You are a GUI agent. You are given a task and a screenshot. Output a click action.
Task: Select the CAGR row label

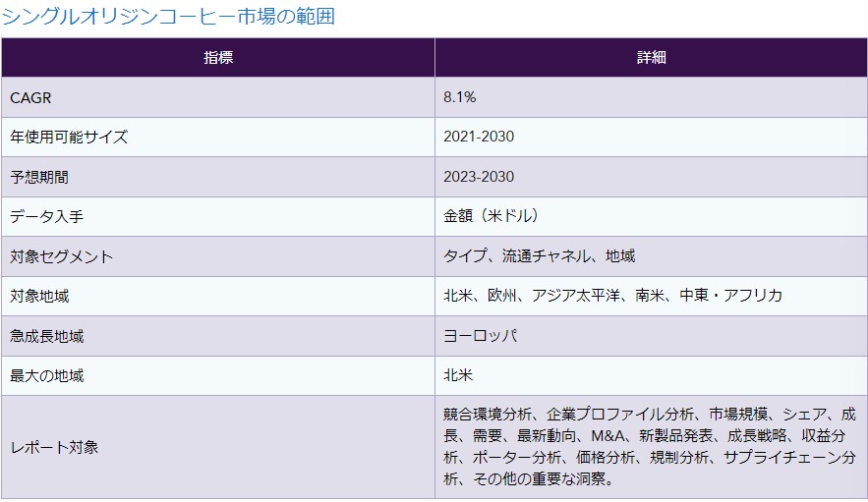pyautogui.click(x=30, y=98)
